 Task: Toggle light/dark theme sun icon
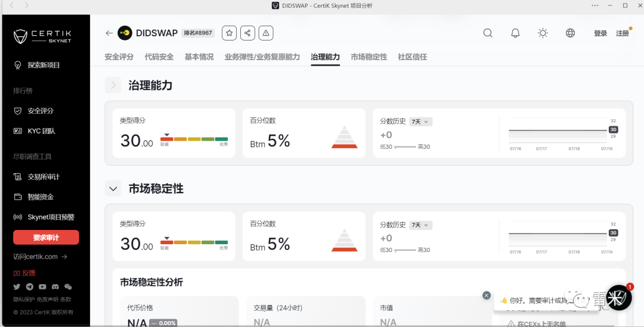click(x=543, y=33)
